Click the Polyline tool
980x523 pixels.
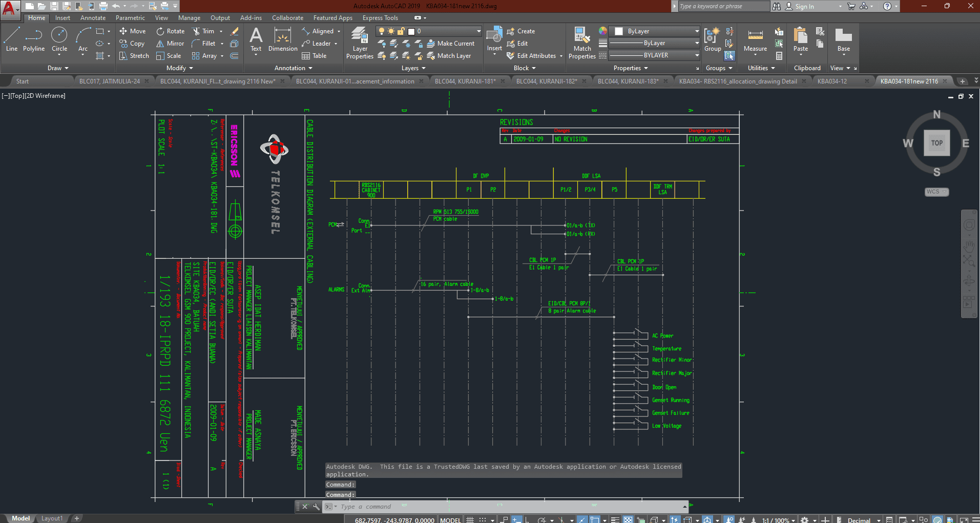34,39
